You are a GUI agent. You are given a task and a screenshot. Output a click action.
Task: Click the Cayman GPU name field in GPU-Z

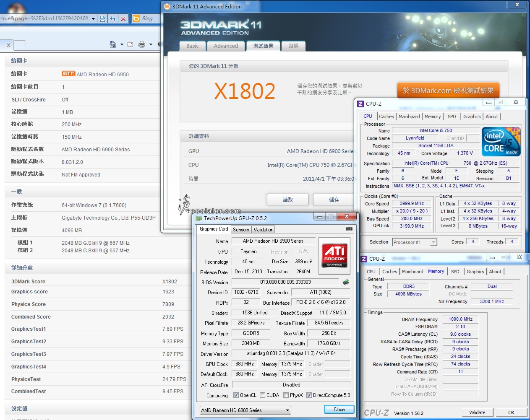point(248,251)
